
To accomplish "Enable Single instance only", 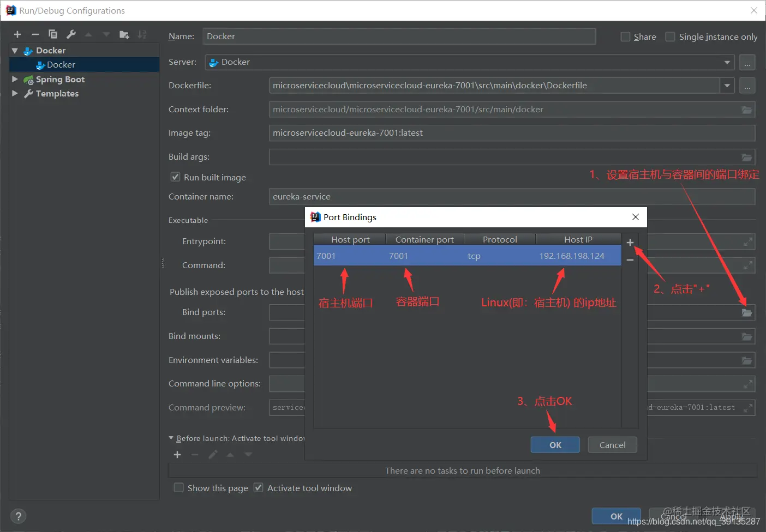I will click(x=671, y=37).
